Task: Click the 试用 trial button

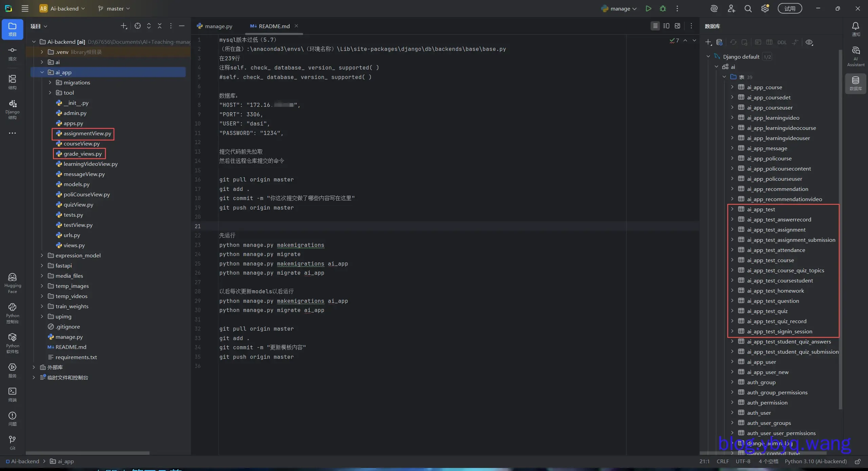Action: point(789,8)
